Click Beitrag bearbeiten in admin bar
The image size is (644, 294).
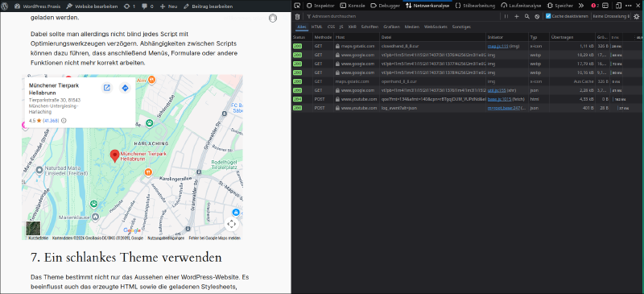click(x=208, y=6)
